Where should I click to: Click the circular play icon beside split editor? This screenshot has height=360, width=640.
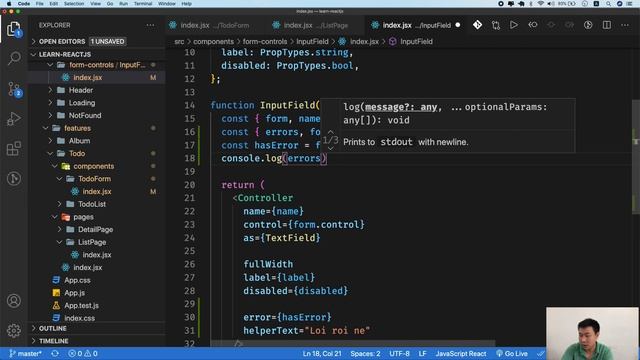click(588, 25)
